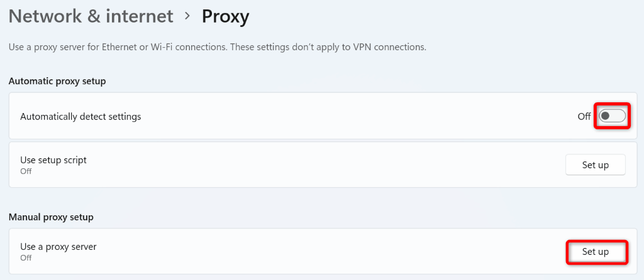
Task: Click empty space in Use a proxy server row
Action: tap(314, 252)
